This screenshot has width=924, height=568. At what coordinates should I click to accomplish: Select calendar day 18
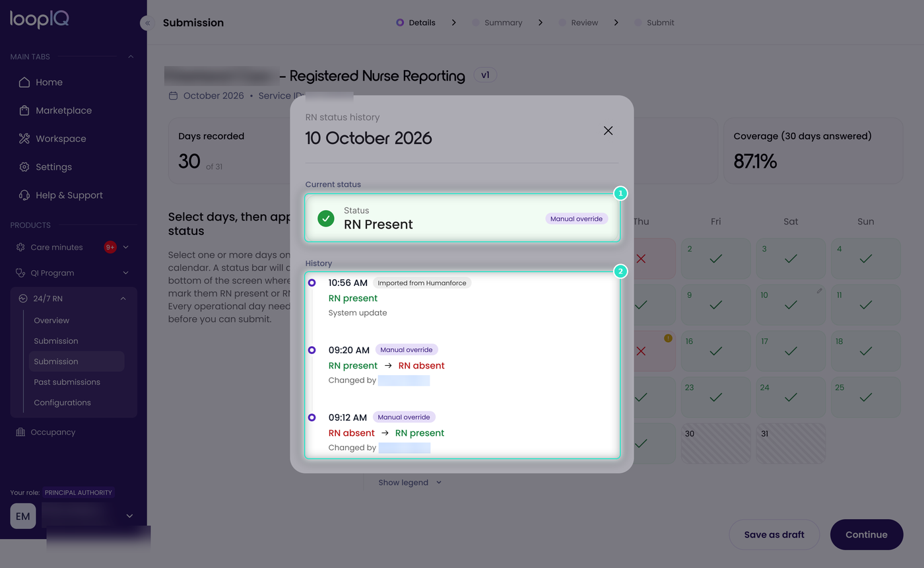(866, 351)
